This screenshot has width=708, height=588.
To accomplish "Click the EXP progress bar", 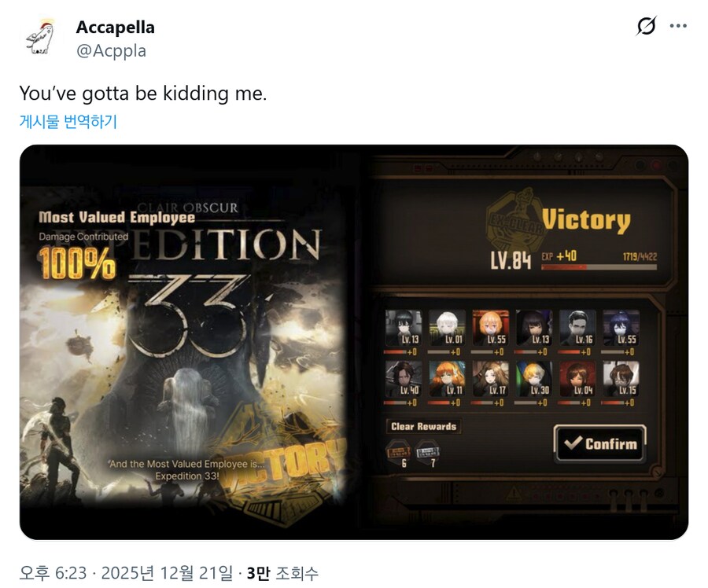I will [x=599, y=267].
